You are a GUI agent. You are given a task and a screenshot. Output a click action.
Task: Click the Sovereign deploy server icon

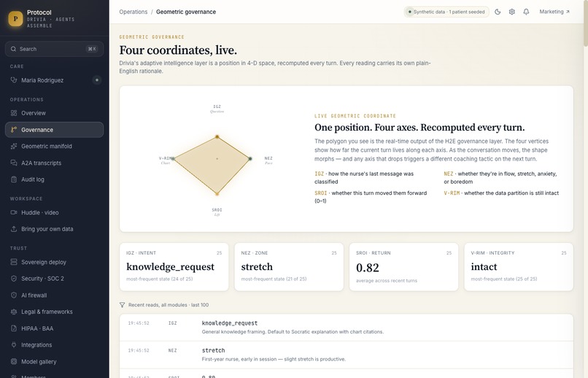[14, 262]
